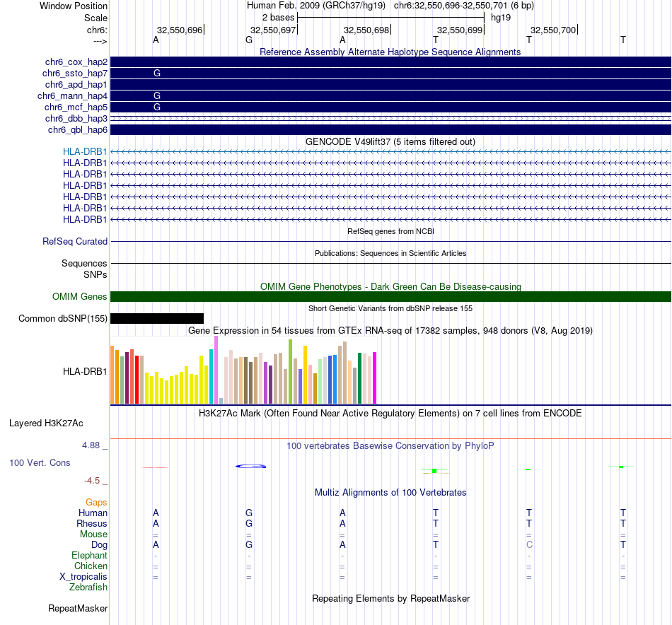Screen dimensions: 672x625
Task: Select the dark green OMIM Genes bar
Action: 390,296
